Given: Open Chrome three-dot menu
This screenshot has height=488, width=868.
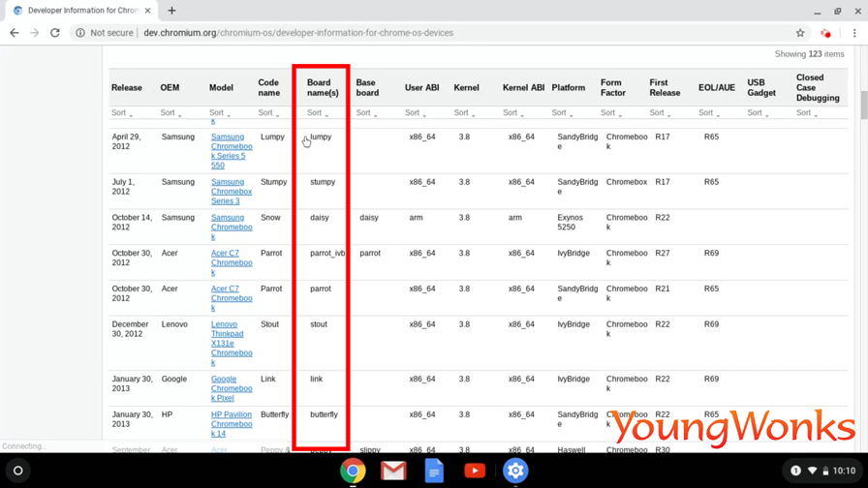Looking at the screenshot, I should 854,33.
